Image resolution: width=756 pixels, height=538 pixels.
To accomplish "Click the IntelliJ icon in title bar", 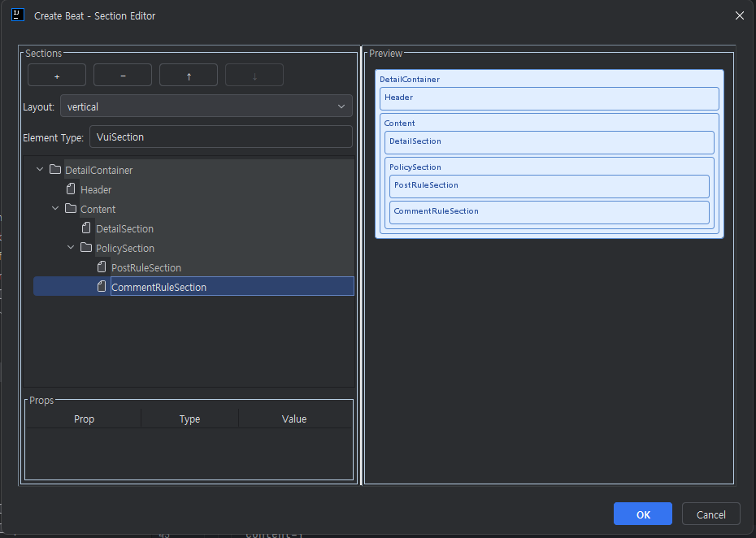I will pyautogui.click(x=18, y=15).
